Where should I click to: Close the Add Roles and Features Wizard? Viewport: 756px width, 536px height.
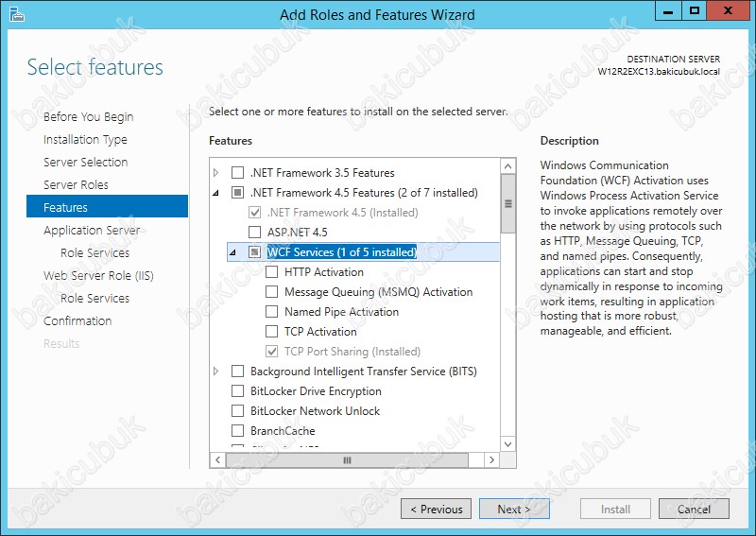(x=728, y=10)
